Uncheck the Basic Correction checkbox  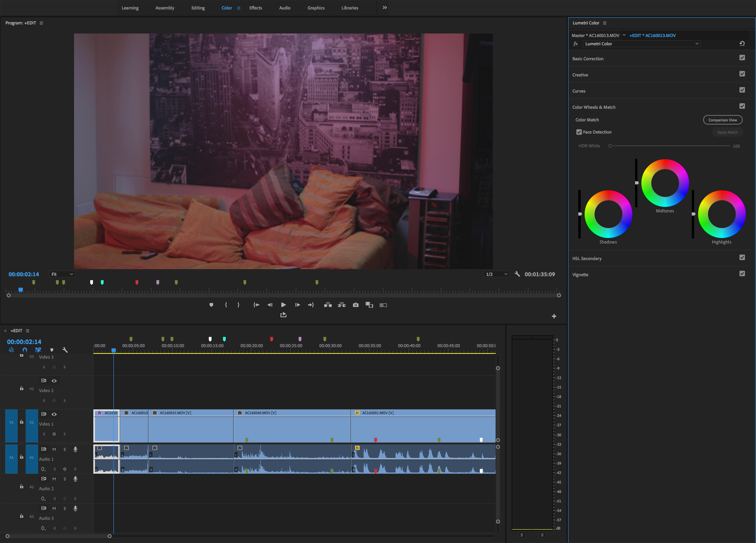pyautogui.click(x=742, y=58)
